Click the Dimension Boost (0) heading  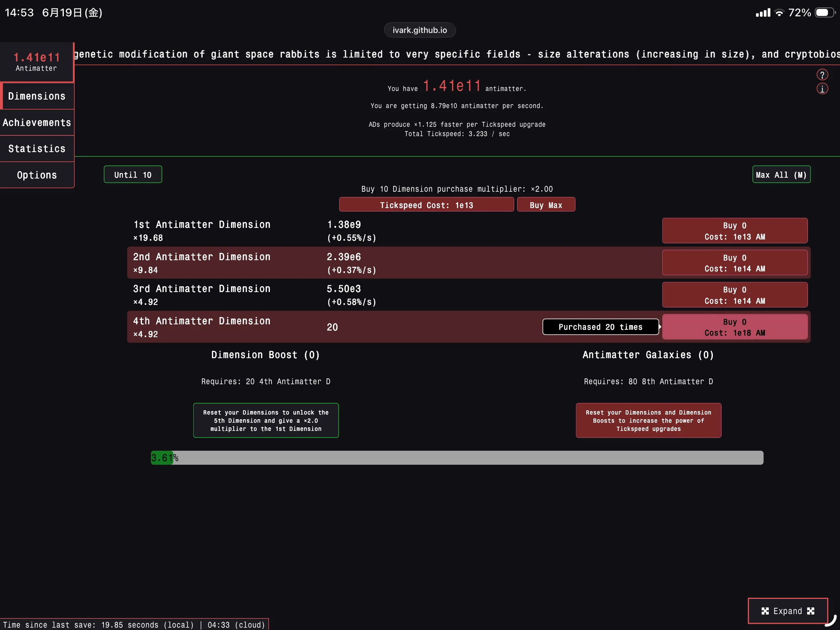266,355
